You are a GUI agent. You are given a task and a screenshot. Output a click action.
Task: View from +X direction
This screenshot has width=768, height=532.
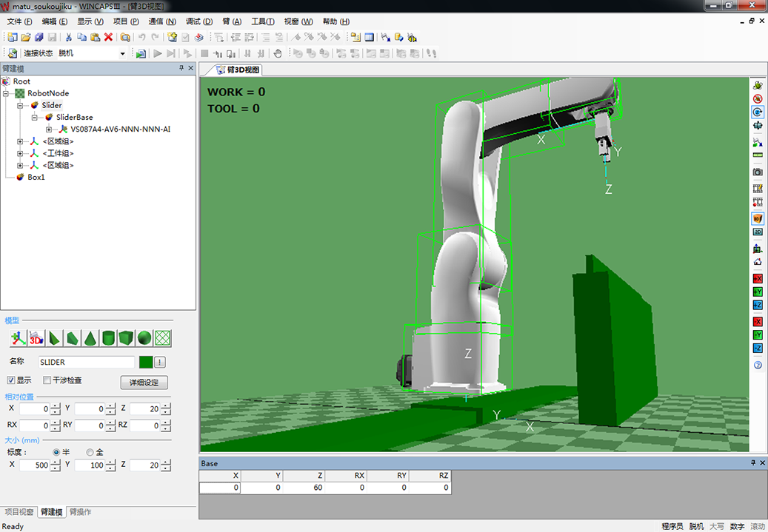[757, 278]
